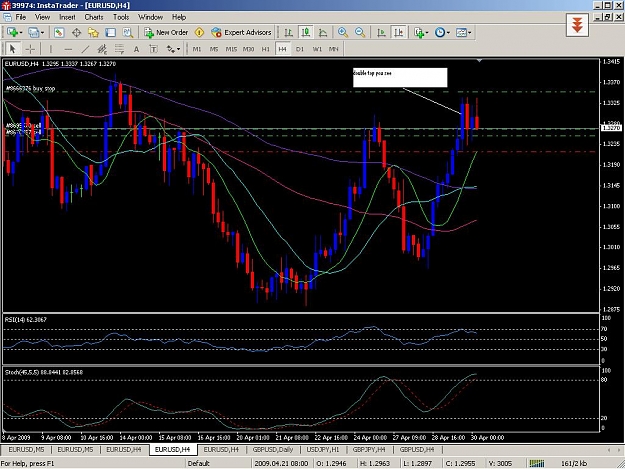Image resolution: width=625 pixels, height=469 pixels.
Task: Open the Charts menu
Action: (x=94, y=17)
